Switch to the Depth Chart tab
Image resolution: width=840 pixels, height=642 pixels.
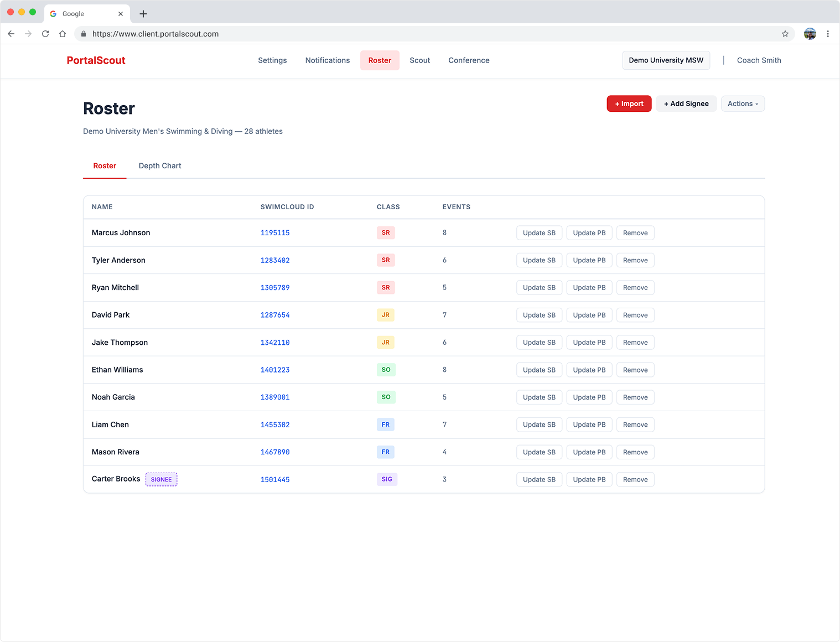[x=160, y=165]
